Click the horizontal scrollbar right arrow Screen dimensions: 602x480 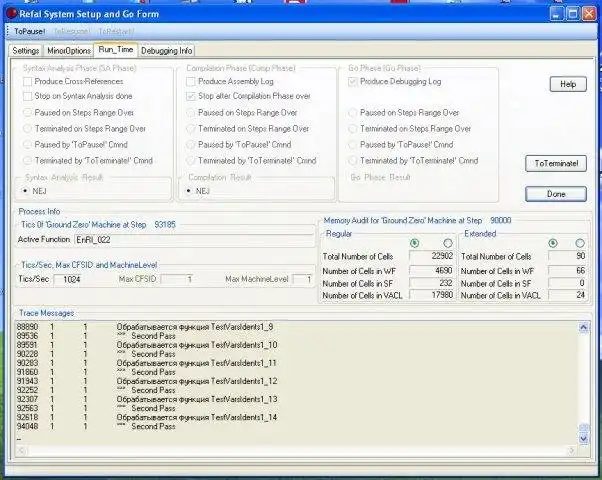click(572, 450)
